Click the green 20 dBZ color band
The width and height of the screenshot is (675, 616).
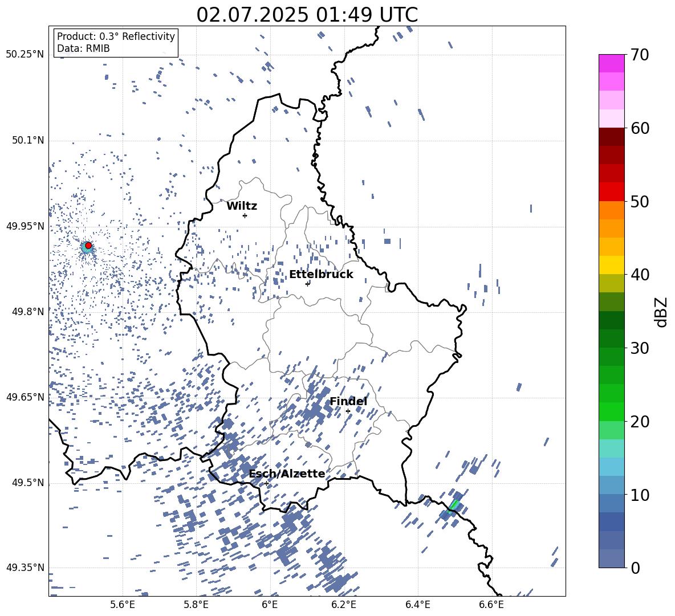[611, 411]
